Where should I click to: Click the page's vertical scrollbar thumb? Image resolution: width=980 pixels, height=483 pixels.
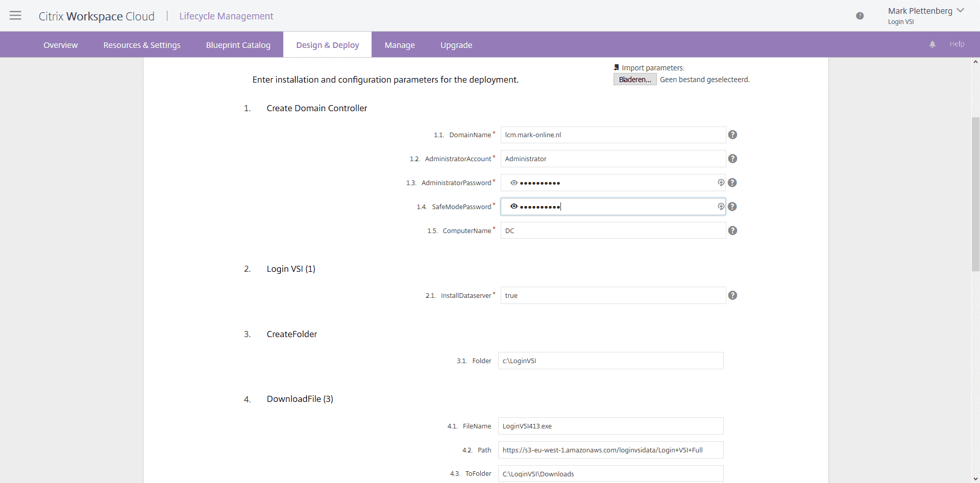click(x=975, y=194)
